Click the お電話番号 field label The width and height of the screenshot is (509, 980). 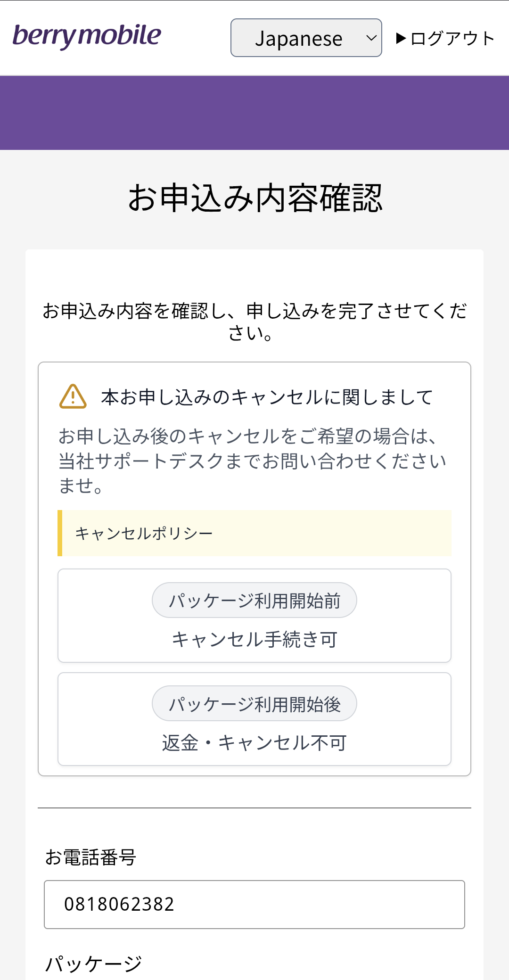point(90,857)
